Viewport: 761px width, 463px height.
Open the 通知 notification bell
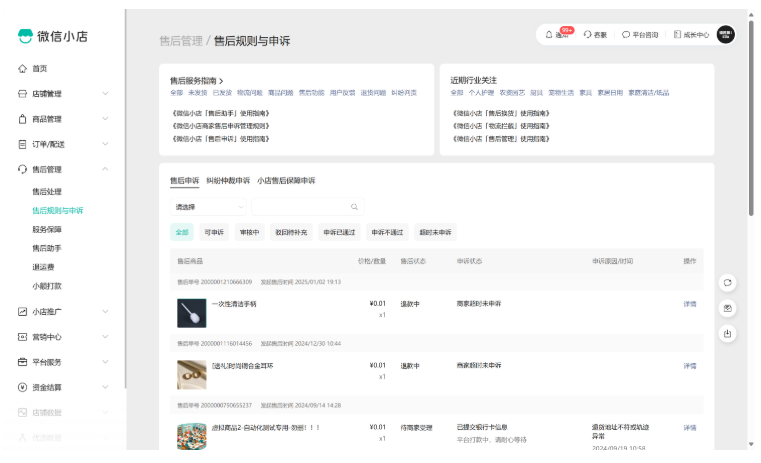point(557,34)
